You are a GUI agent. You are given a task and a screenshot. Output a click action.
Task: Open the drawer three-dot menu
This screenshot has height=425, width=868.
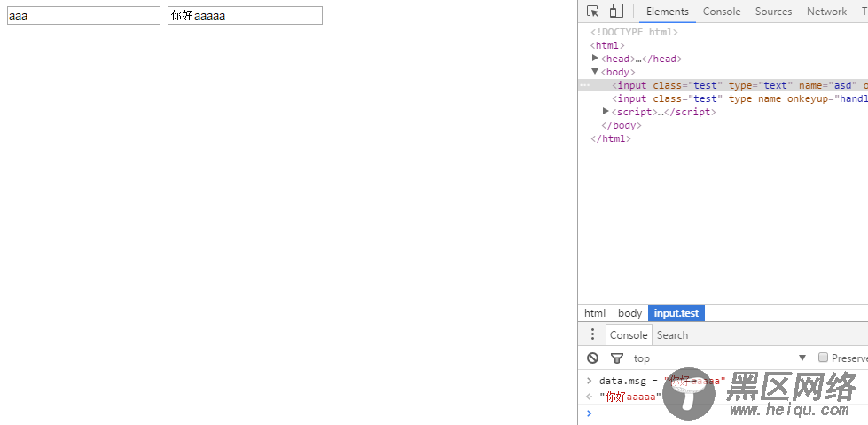[592, 334]
